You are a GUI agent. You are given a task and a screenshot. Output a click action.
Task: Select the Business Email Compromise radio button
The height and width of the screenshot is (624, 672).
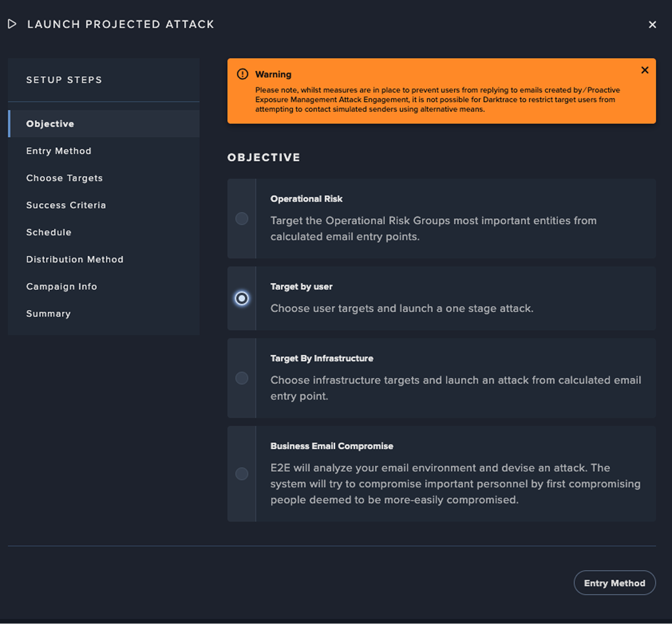[242, 474]
